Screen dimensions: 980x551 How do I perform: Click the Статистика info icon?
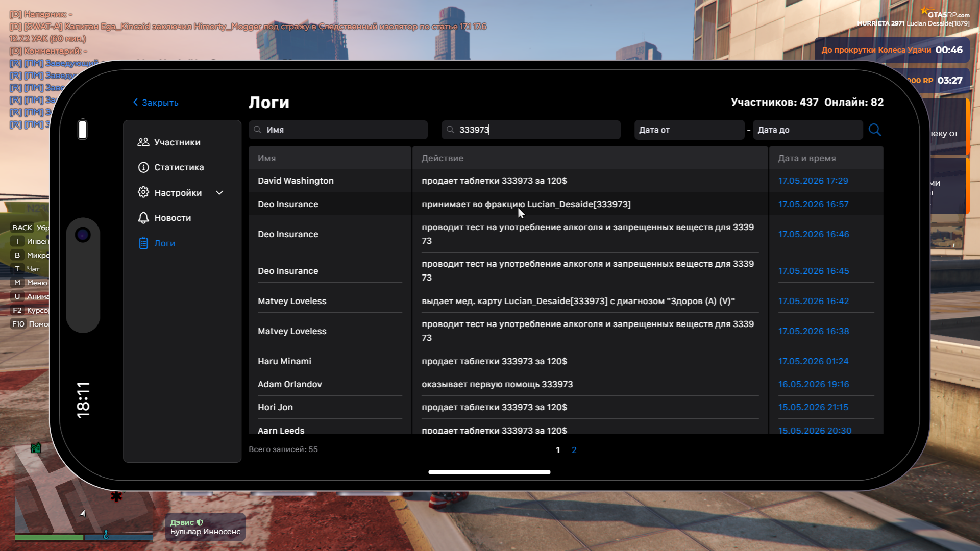pyautogui.click(x=143, y=167)
